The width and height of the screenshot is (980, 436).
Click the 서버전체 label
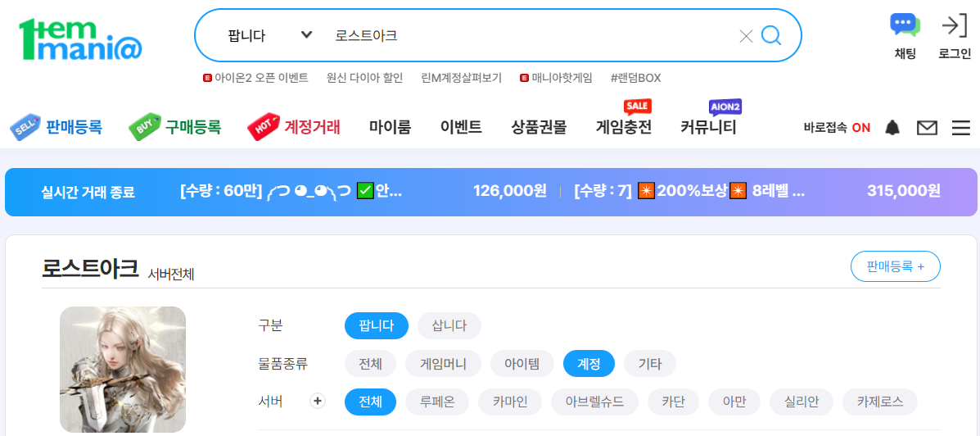(x=171, y=274)
